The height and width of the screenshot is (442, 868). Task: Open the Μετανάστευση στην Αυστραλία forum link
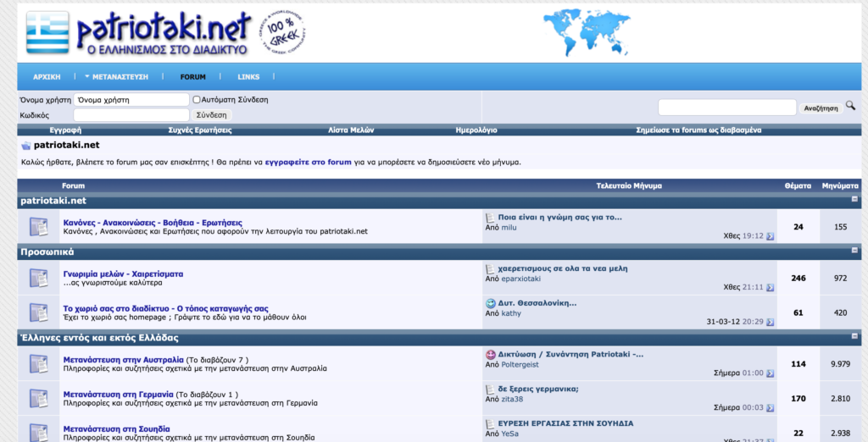coord(123,360)
